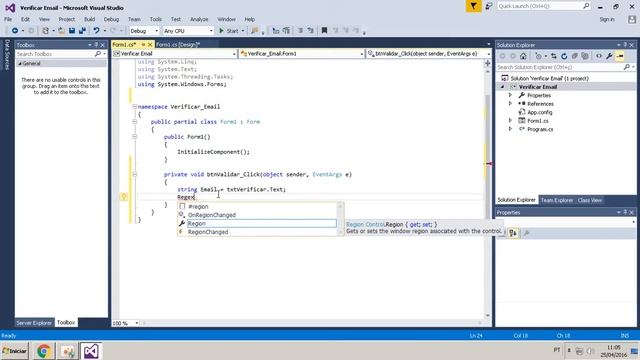Refresh Solution Explorer with the refresh icon
The image size is (640, 360).
click(x=564, y=56)
